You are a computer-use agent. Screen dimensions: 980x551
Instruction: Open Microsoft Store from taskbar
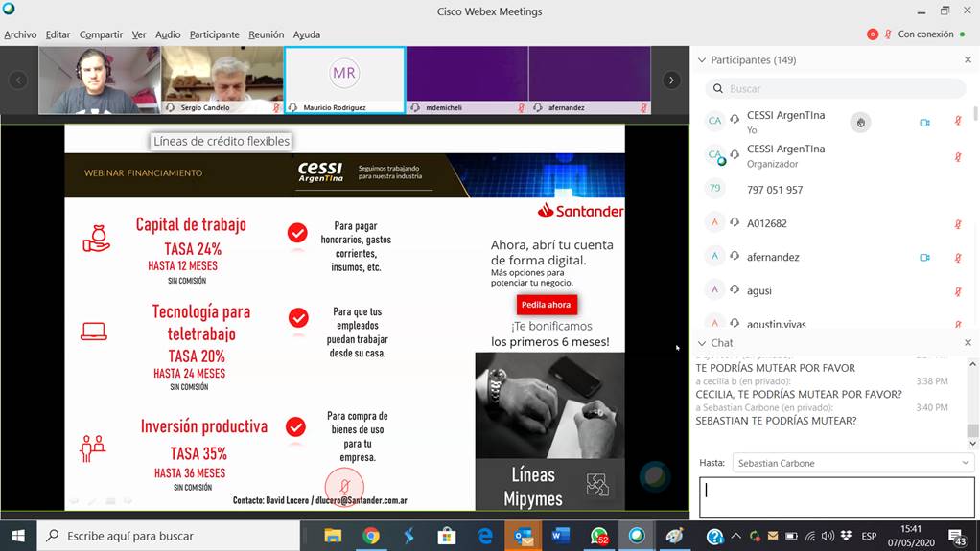[x=447, y=536]
